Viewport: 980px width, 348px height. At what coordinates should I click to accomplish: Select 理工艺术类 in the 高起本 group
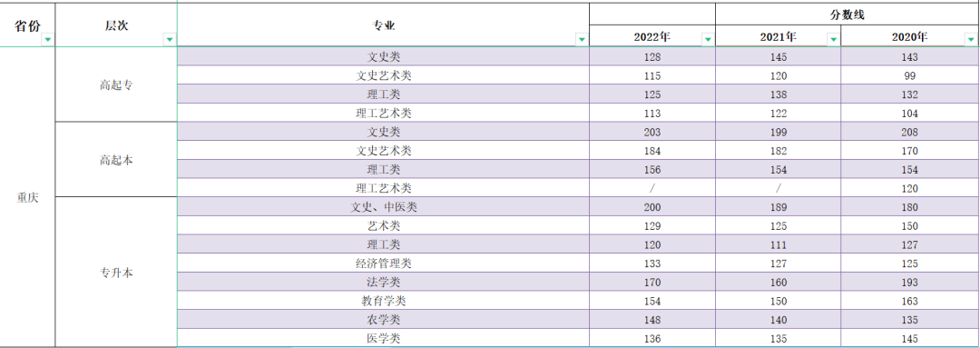pos(384,188)
